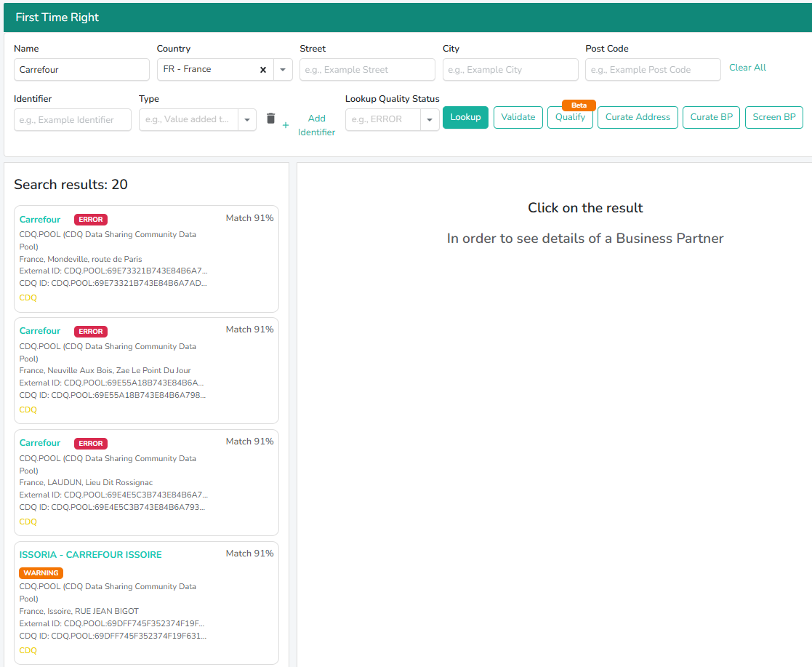Click the Curate Address button
This screenshot has width=812, height=667.
coord(638,117)
